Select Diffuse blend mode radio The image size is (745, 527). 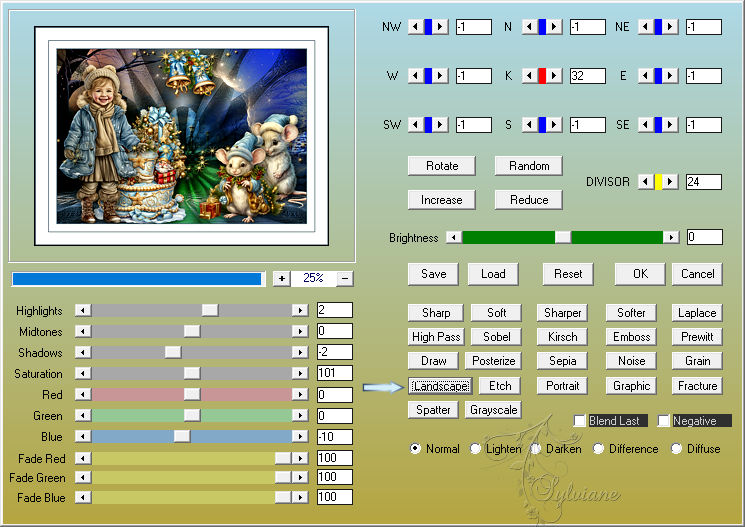point(676,449)
